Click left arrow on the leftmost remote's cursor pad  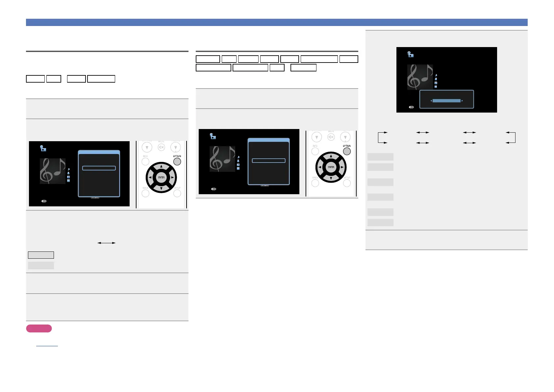coord(150,177)
